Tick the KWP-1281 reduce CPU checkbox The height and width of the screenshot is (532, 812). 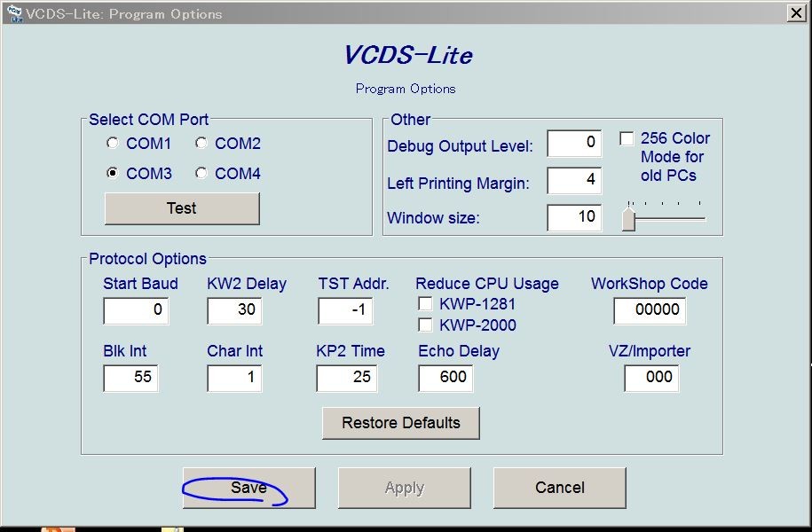[425, 304]
